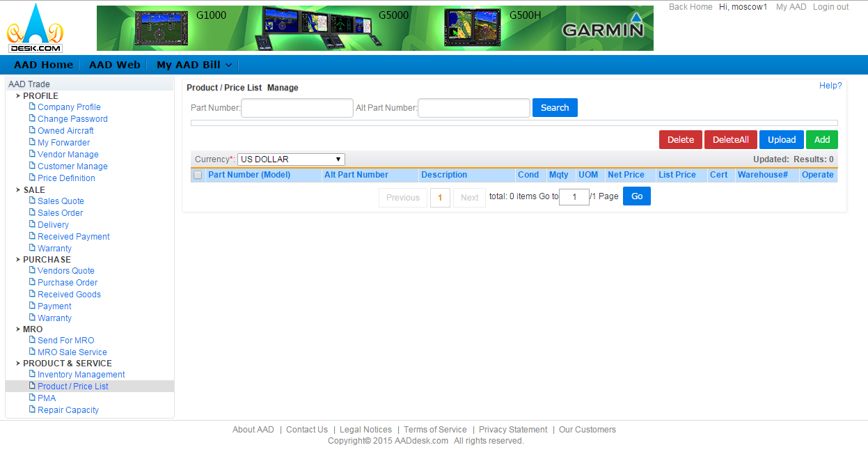Image resolution: width=868 pixels, height=452 pixels.
Task: Collapse the PROFILE section arrow
Action: pos(18,95)
